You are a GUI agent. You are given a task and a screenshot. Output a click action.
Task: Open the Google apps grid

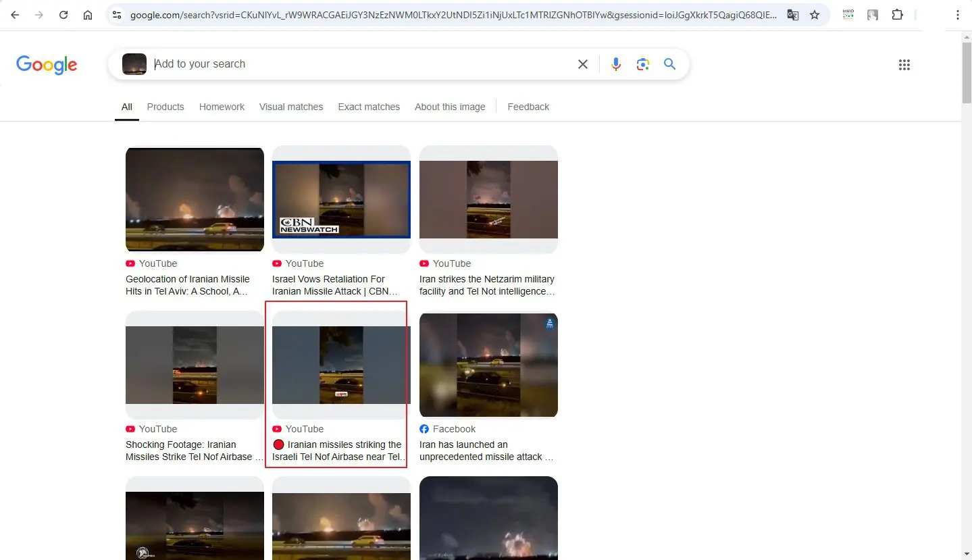tap(904, 65)
